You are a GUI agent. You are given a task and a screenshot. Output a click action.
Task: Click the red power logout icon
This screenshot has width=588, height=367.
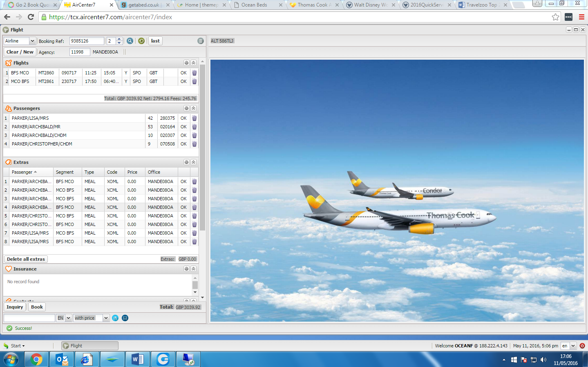point(582,346)
